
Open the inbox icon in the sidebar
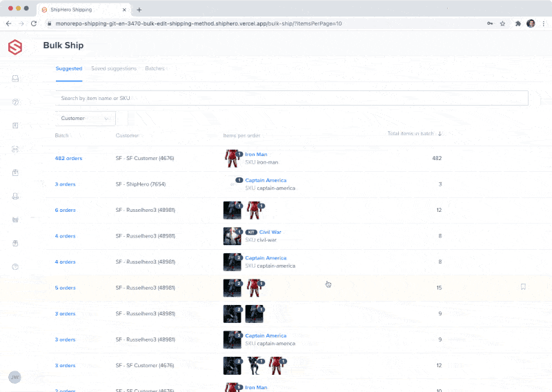(x=15, y=79)
